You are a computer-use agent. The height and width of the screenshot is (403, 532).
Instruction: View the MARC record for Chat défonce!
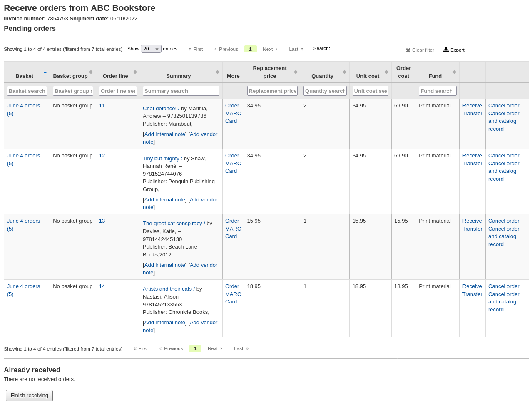(x=233, y=113)
